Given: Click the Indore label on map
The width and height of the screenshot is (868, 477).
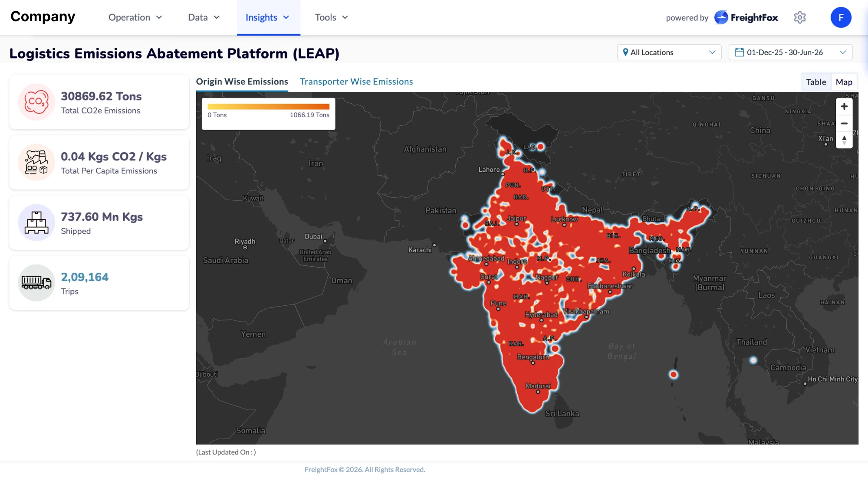Looking at the screenshot, I should coord(517,261).
